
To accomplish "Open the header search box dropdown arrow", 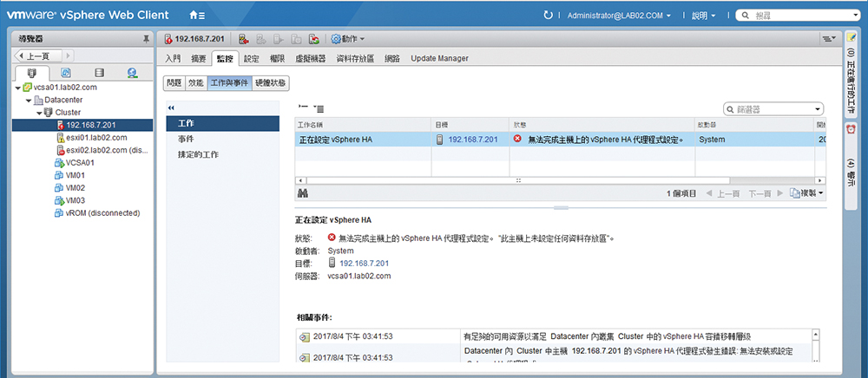I will tap(856, 16).
